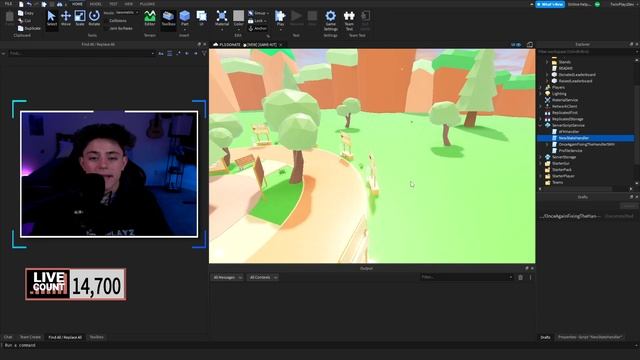Insert a new Part
The image size is (640, 360).
184,19
